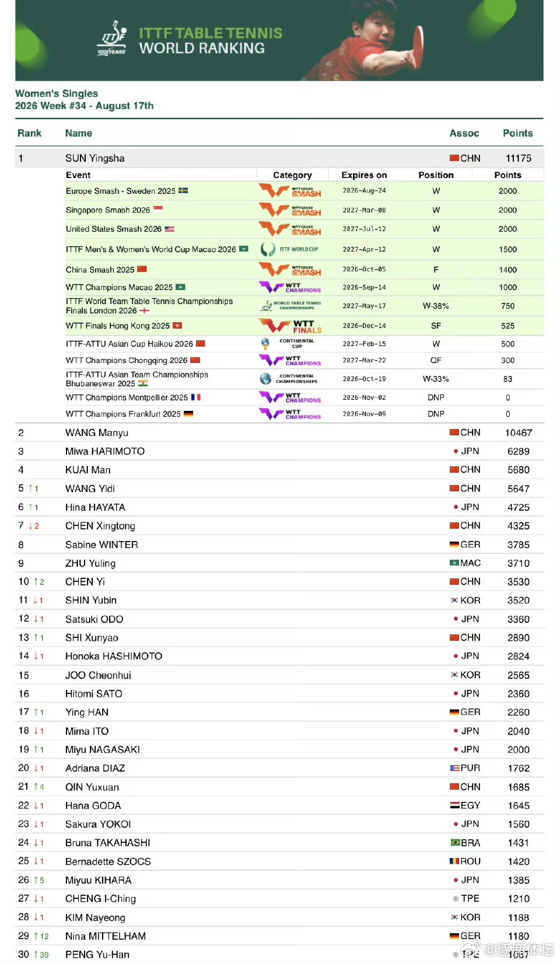Click the Women's Singles heading

(57, 93)
